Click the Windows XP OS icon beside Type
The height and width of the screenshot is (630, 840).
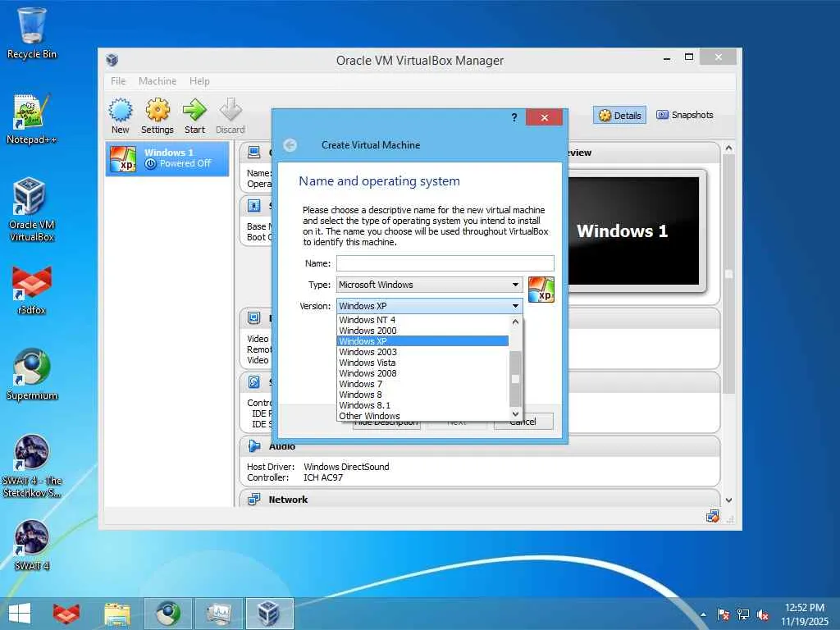pyautogui.click(x=541, y=290)
